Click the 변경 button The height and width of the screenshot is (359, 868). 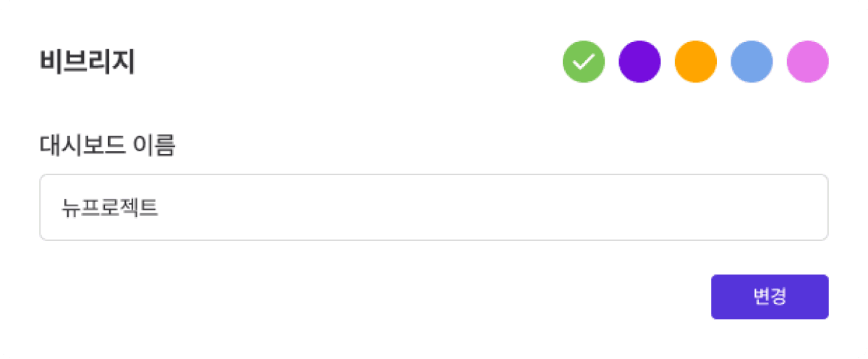[x=770, y=297]
